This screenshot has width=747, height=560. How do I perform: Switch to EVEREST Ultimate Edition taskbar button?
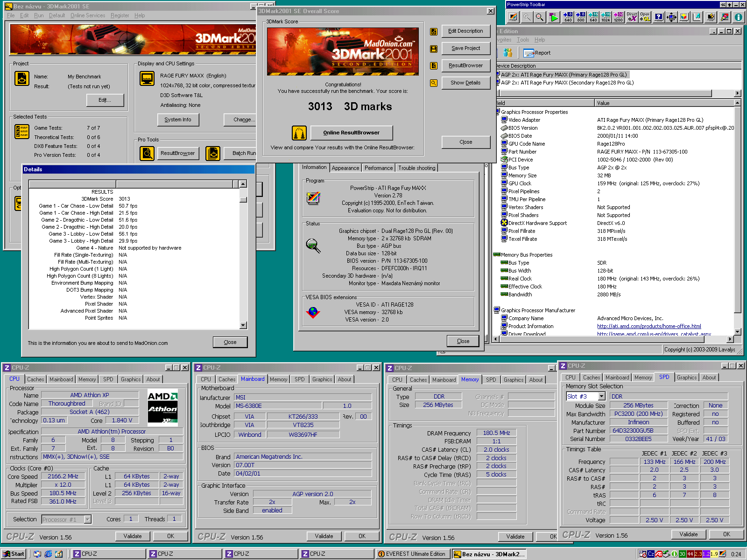pyautogui.click(x=413, y=554)
